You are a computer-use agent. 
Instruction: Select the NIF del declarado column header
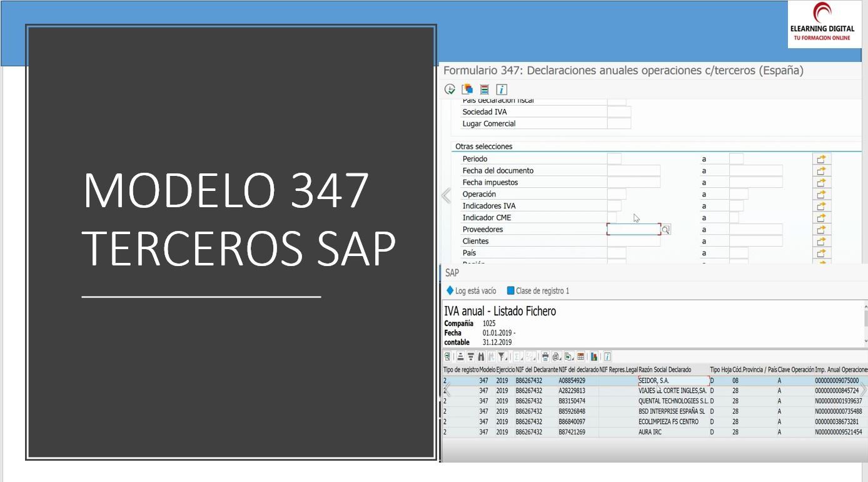click(578, 370)
